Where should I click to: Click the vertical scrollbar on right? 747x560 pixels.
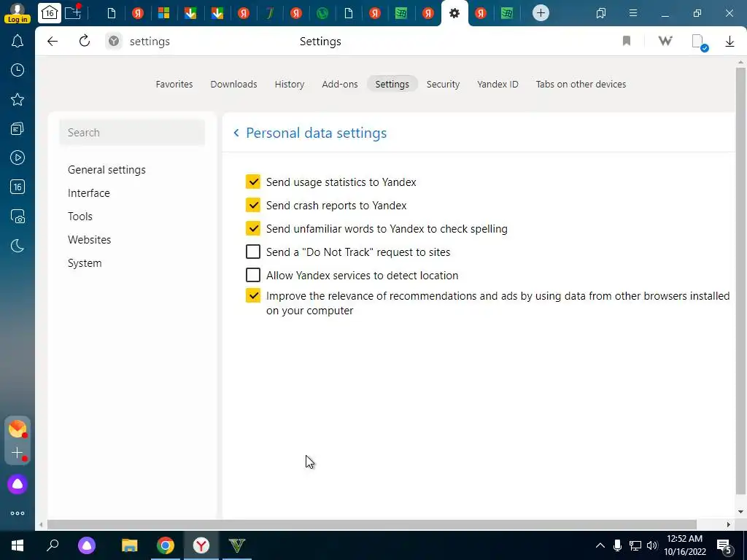pos(740,281)
